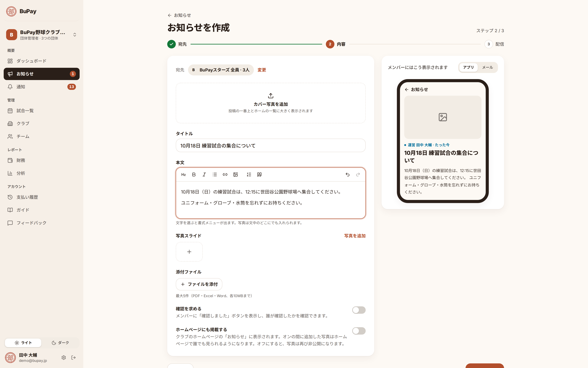Click back arrow in phone preview
588x368 pixels.
coord(407,90)
